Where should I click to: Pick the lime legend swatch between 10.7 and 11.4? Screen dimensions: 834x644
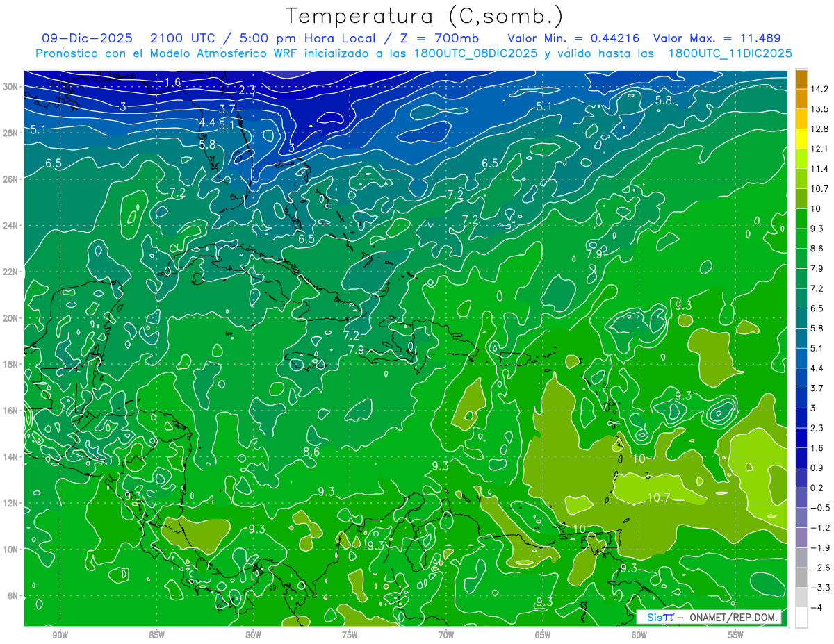[801, 179]
